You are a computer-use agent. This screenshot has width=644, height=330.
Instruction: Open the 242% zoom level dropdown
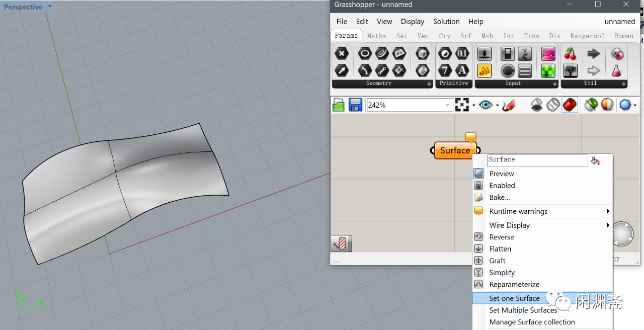[x=448, y=105]
